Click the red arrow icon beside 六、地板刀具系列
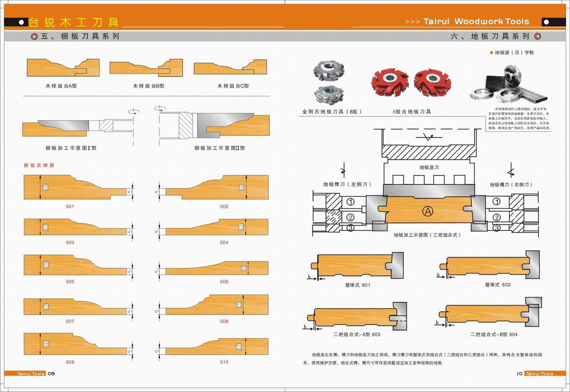This screenshot has width=570, height=392. tap(538, 37)
